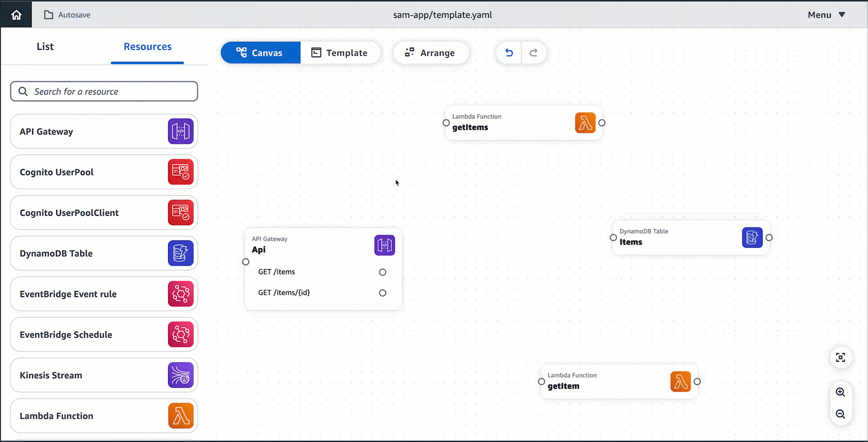Select EventBridge Schedule resource card

pos(104,335)
